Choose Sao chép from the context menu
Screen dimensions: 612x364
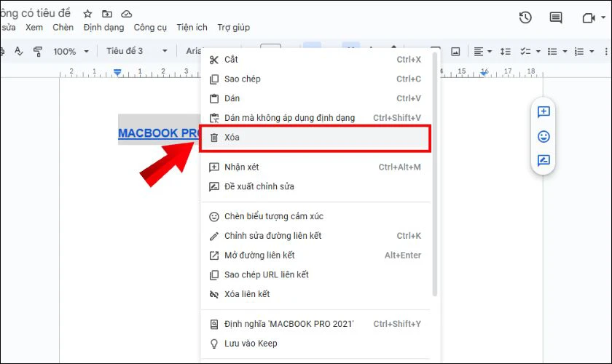[315, 79]
